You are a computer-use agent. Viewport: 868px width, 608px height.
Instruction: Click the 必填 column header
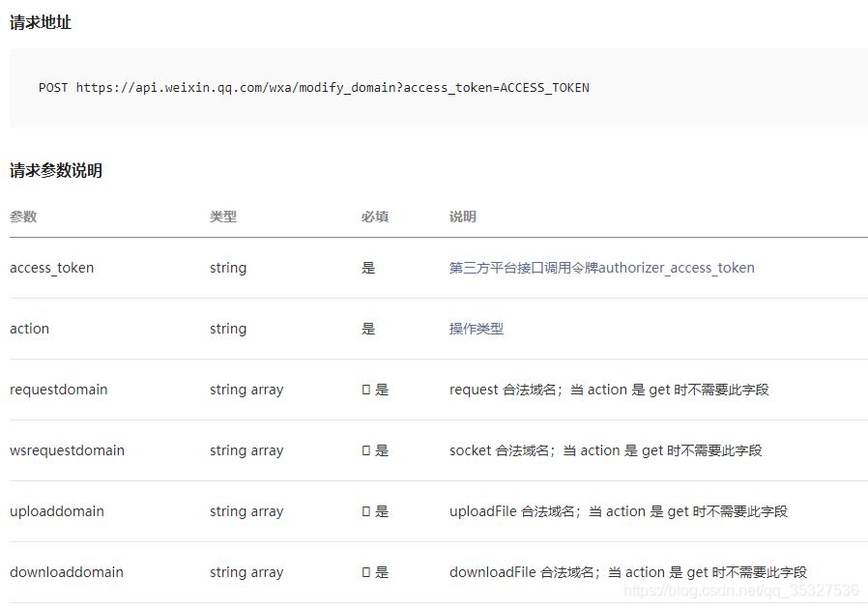click(375, 217)
